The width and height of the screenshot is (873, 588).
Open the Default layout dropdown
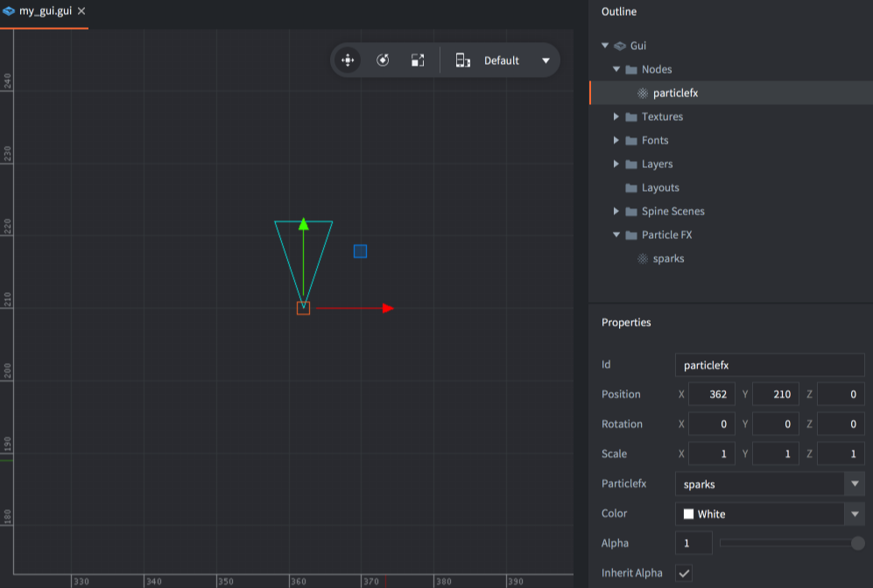(x=546, y=59)
